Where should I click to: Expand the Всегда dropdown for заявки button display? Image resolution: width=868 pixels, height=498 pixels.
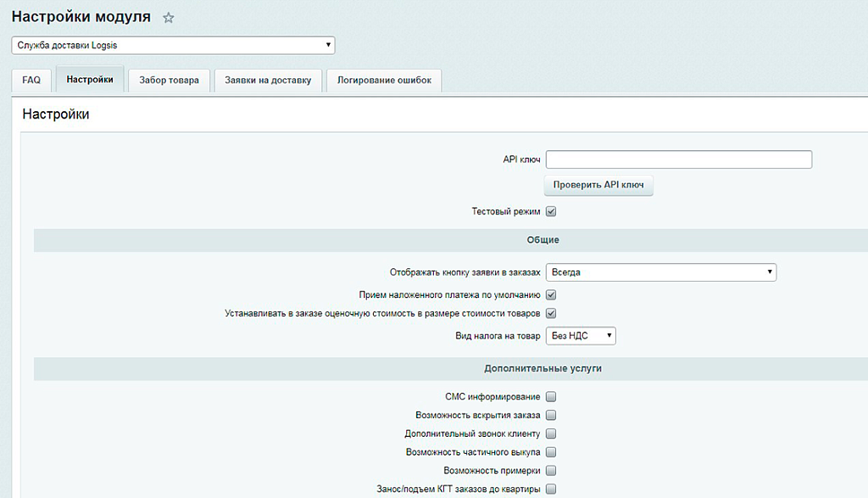pos(660,271)
